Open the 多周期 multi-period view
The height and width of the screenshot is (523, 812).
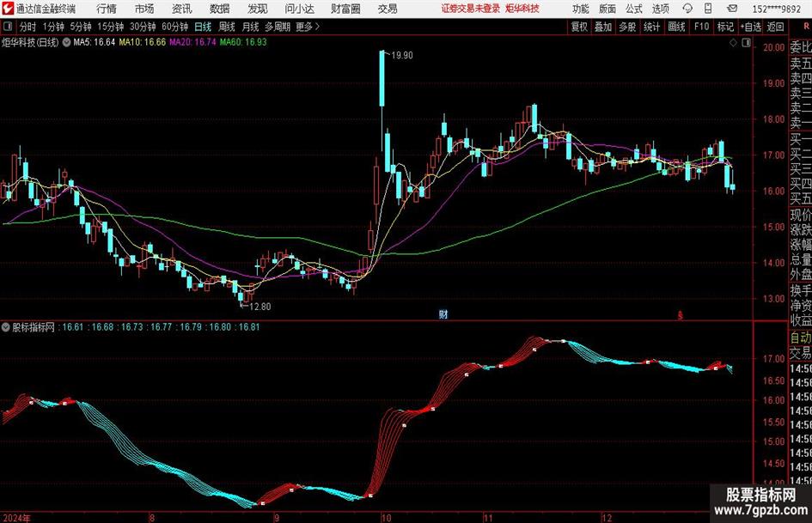pyautogui.click(x=278, y=27)
